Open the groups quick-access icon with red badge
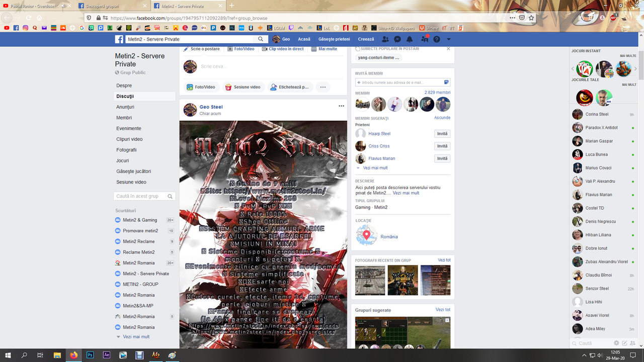This screenshot has height=362, width=644. tap(425, 39)
